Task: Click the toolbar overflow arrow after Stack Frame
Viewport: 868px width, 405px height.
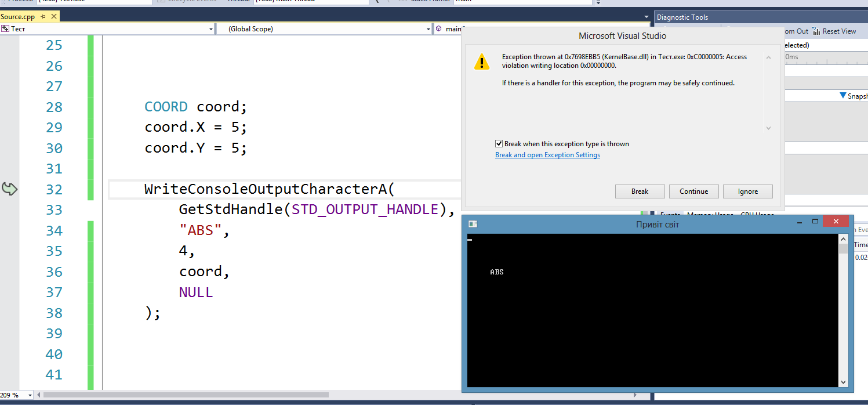Action: pos(598,2)
